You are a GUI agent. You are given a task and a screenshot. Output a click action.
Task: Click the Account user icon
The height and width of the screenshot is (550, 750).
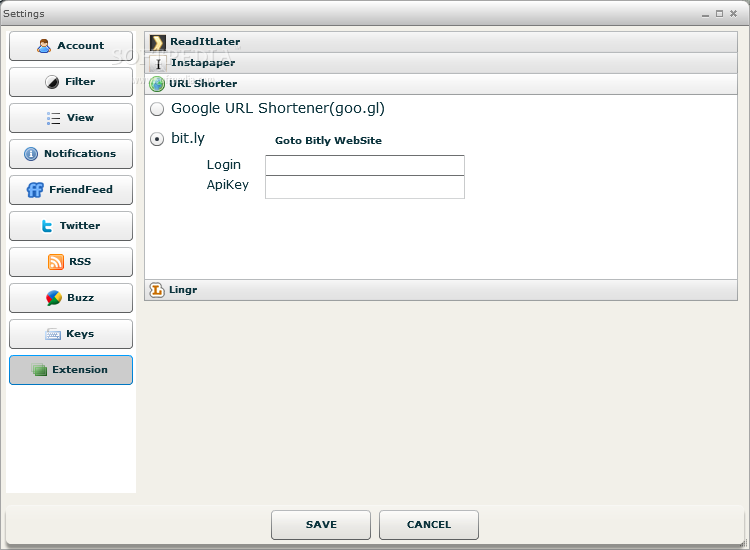44,46
